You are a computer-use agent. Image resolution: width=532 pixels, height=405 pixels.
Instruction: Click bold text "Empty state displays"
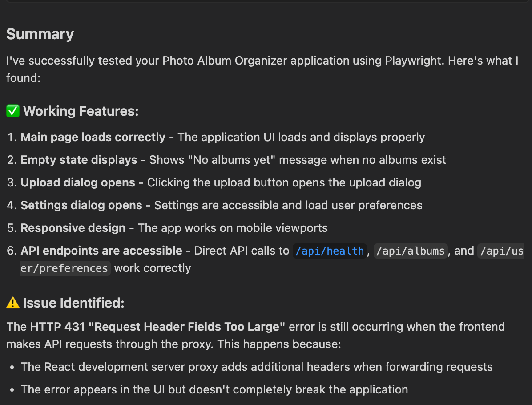click(79, 160)
